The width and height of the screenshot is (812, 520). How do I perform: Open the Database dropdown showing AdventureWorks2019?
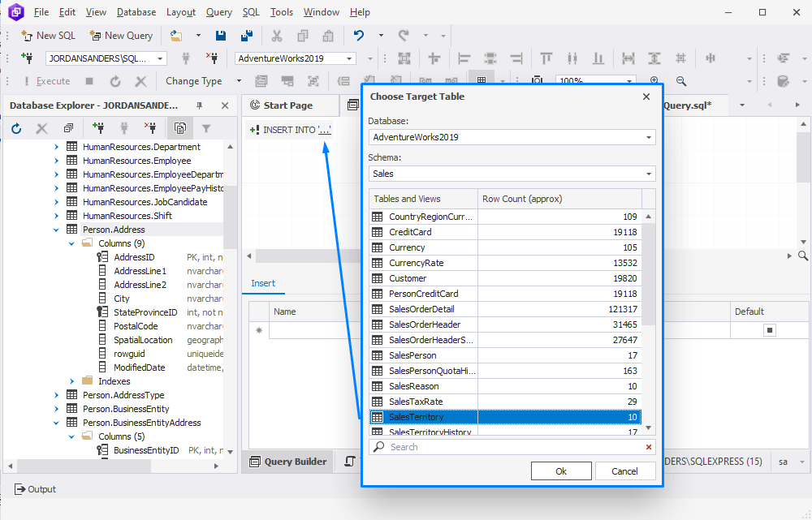coord(512,137)
